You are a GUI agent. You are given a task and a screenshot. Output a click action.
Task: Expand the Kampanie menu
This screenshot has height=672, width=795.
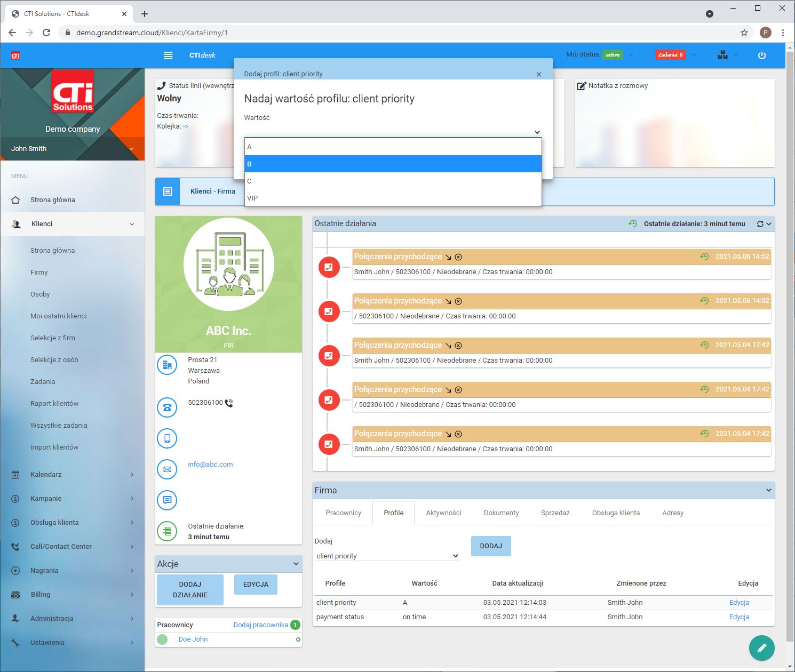click(73, 498)
